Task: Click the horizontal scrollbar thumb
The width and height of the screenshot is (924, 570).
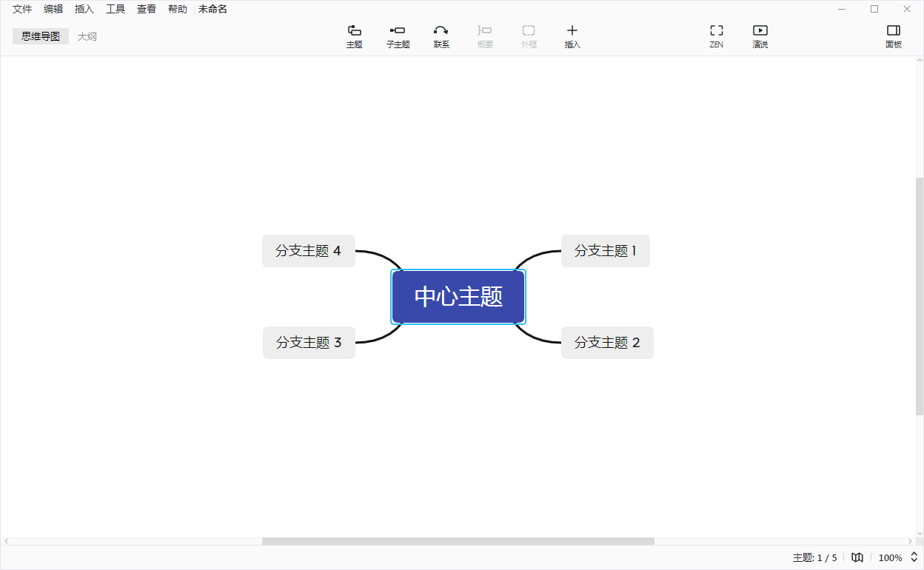Action: (458, 541)
